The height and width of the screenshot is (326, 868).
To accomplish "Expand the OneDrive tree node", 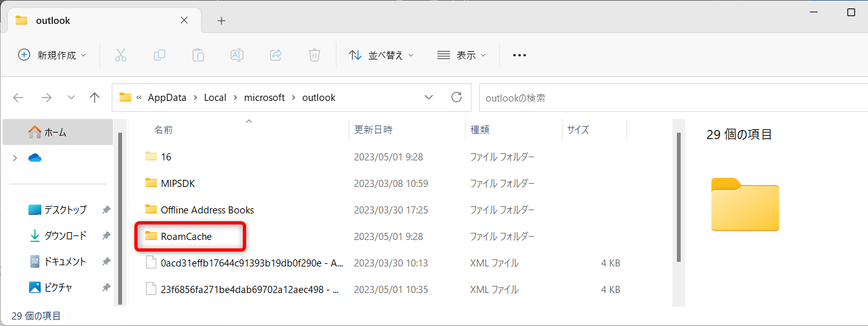I will 15,158.
